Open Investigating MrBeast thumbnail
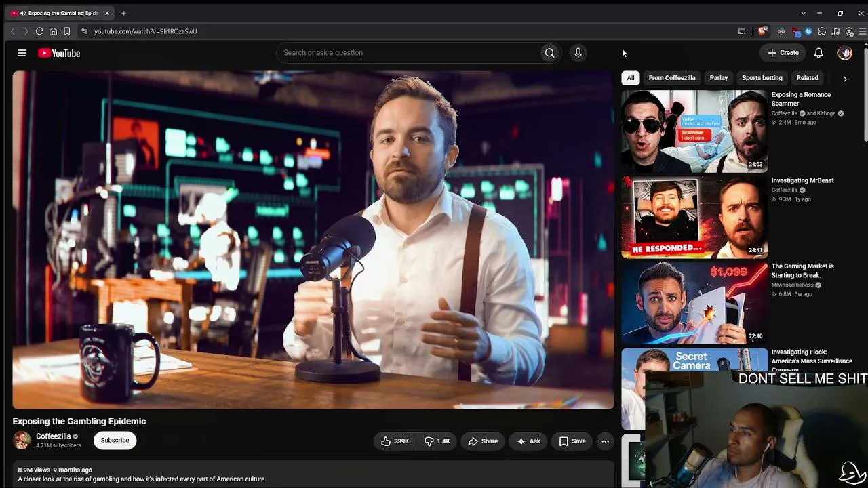Viewport: 868px width, 488px height. [x=694, y=217]
